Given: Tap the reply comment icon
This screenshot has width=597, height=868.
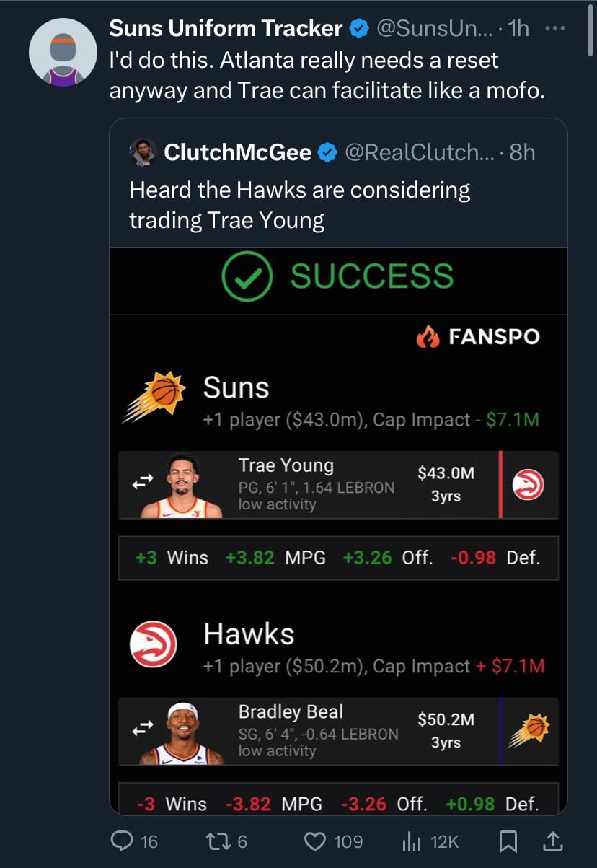Looking at the screenshot, I should pyautogui.click(x=120, y=841).
